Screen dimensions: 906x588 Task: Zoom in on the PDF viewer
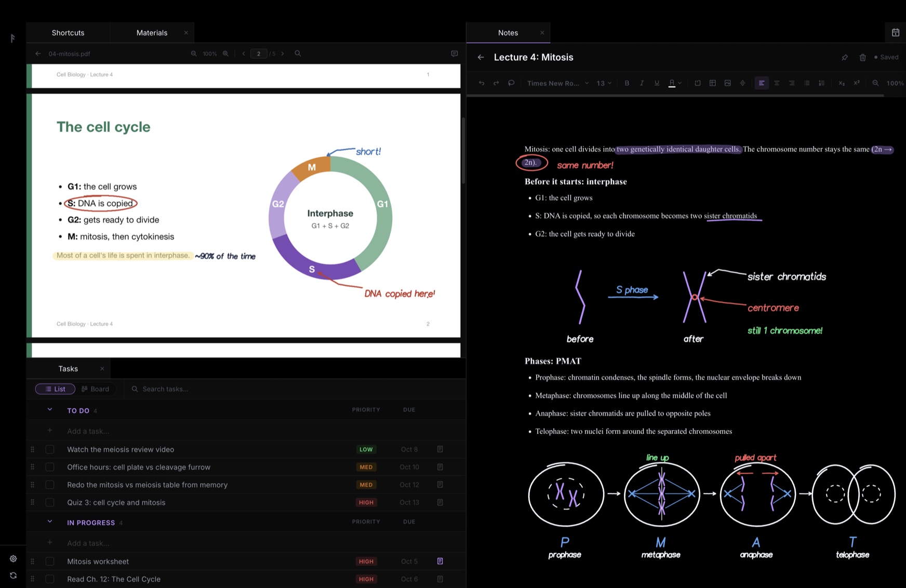[225, 54]
